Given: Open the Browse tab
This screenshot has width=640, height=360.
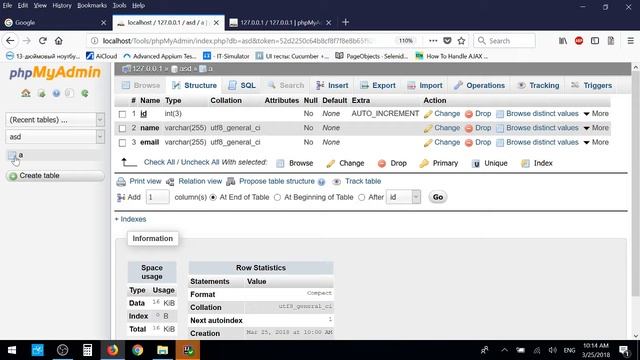Looking at the screenshot, I should coord(141,85).
